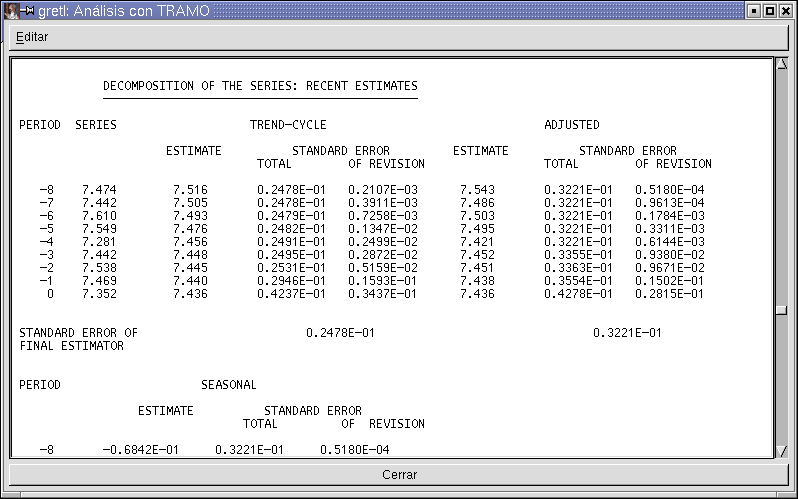Click the scrollbar up arrow
The height and width of the screenshot is (499, 798).
782,64
